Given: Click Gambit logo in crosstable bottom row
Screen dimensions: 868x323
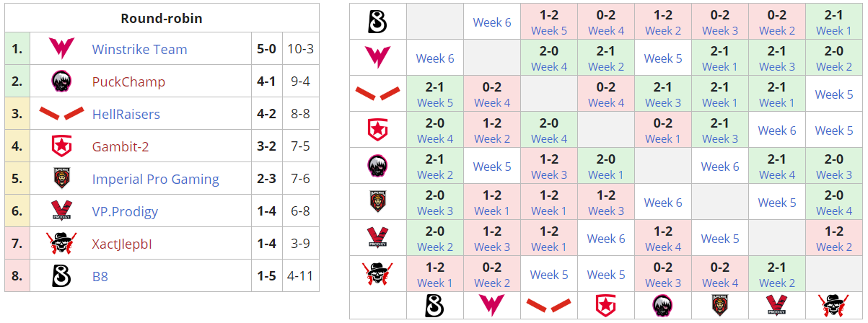Looking at the screenshot, I should tap(606, 305).
